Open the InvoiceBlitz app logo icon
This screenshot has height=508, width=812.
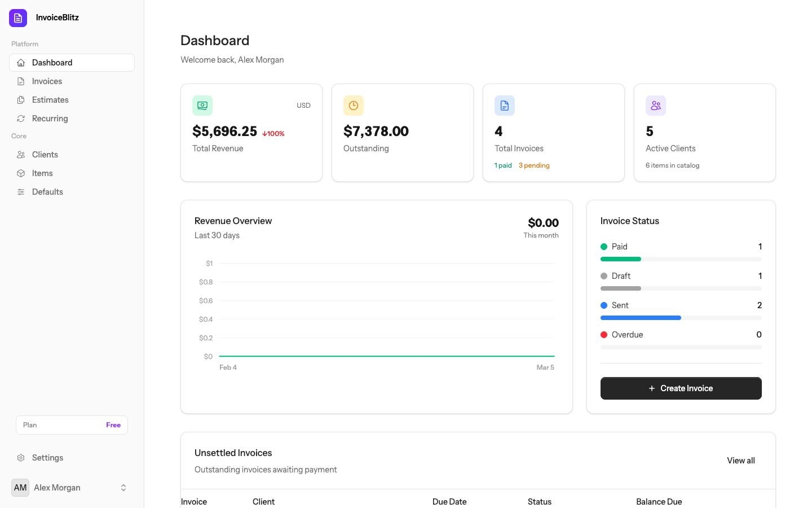point(17,17)
